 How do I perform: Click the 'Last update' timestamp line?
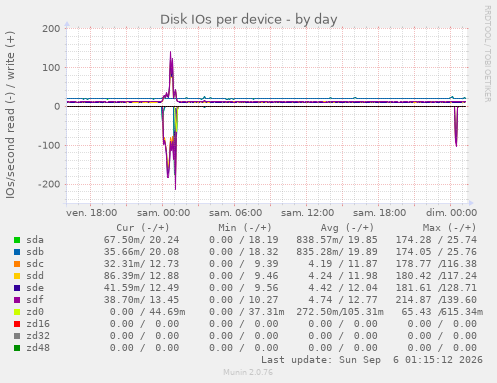click(x=372, y=360)
